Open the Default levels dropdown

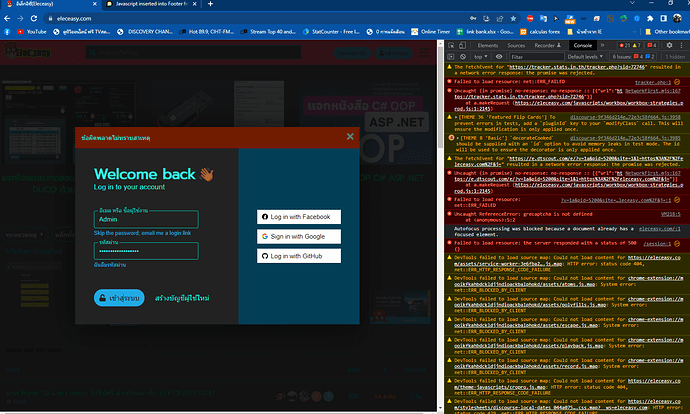point(585,57)
